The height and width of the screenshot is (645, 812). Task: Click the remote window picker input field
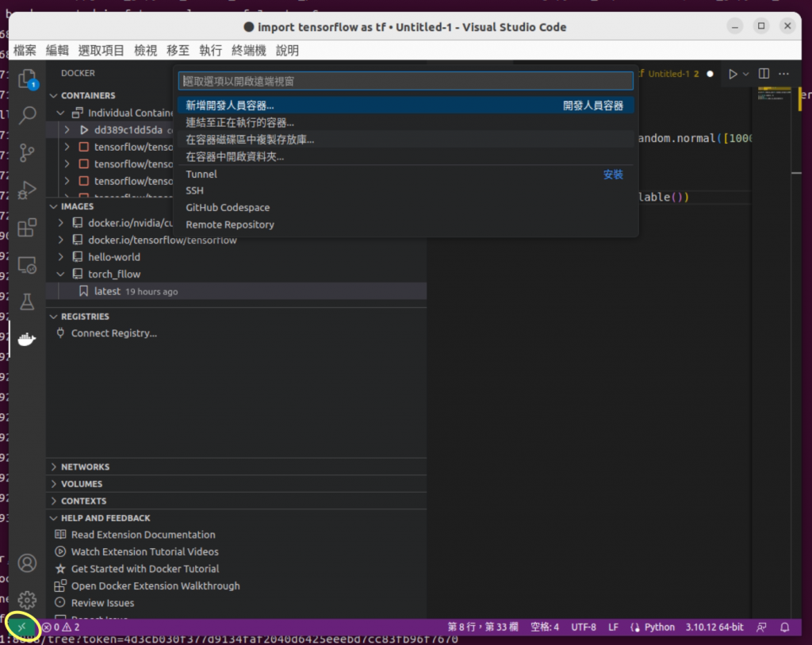405,81
